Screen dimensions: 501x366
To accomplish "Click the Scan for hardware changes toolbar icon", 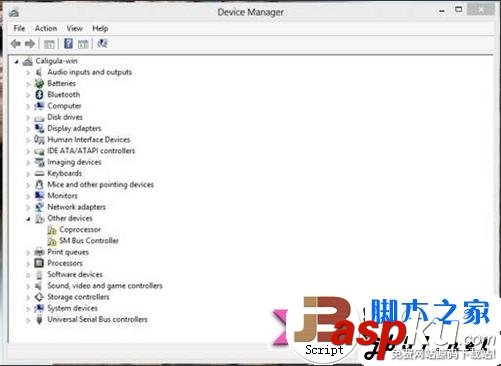I will click(x=102, y=43).
